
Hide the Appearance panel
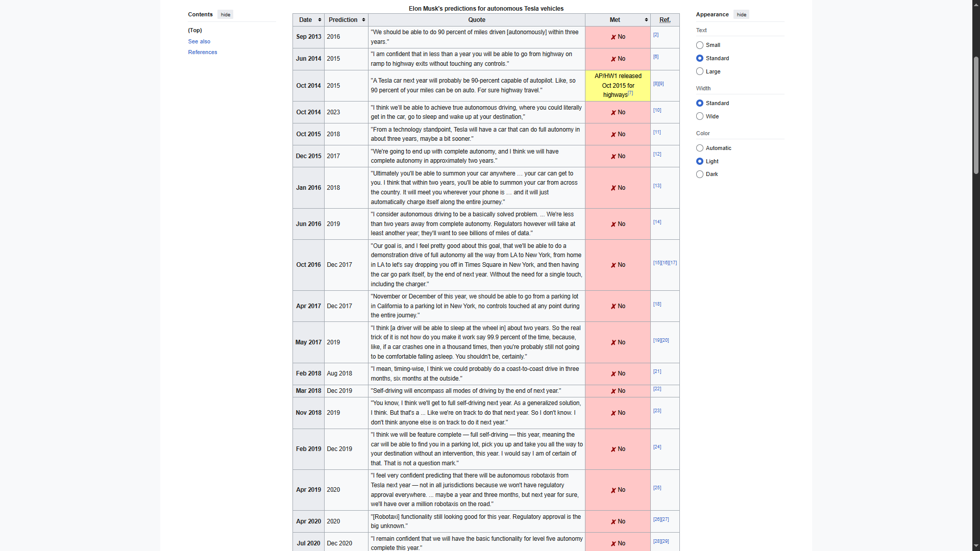[x=742, y=15]
